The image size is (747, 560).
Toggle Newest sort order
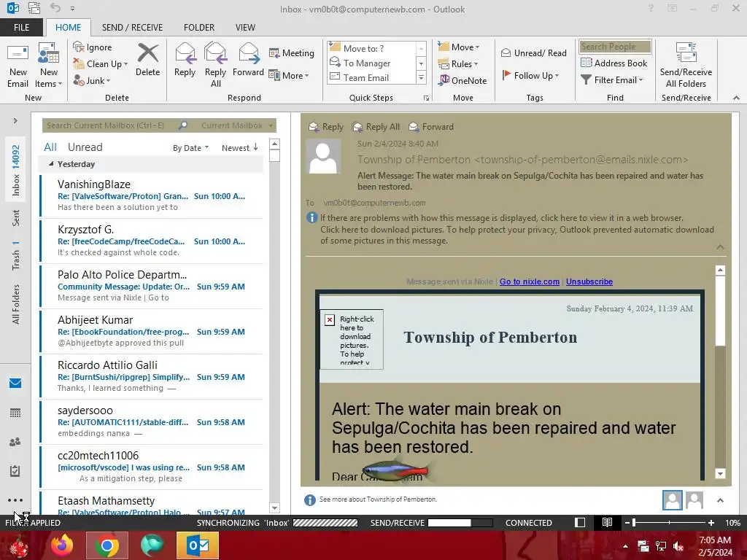click(239, 148)
